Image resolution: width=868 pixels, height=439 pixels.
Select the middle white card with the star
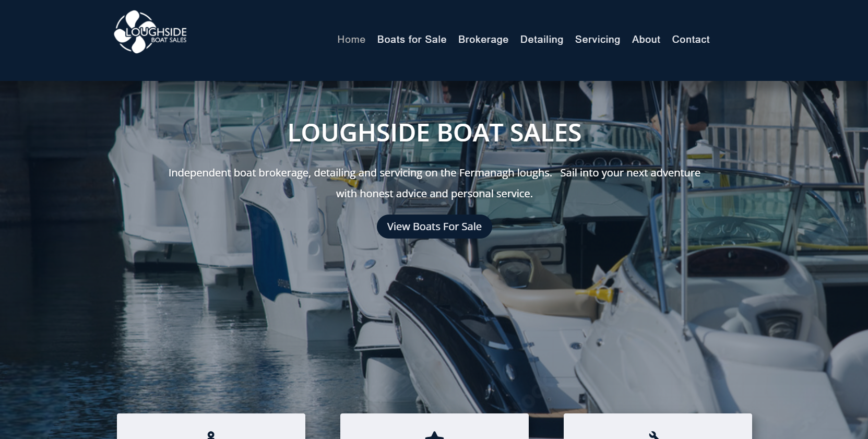(434, 426)
